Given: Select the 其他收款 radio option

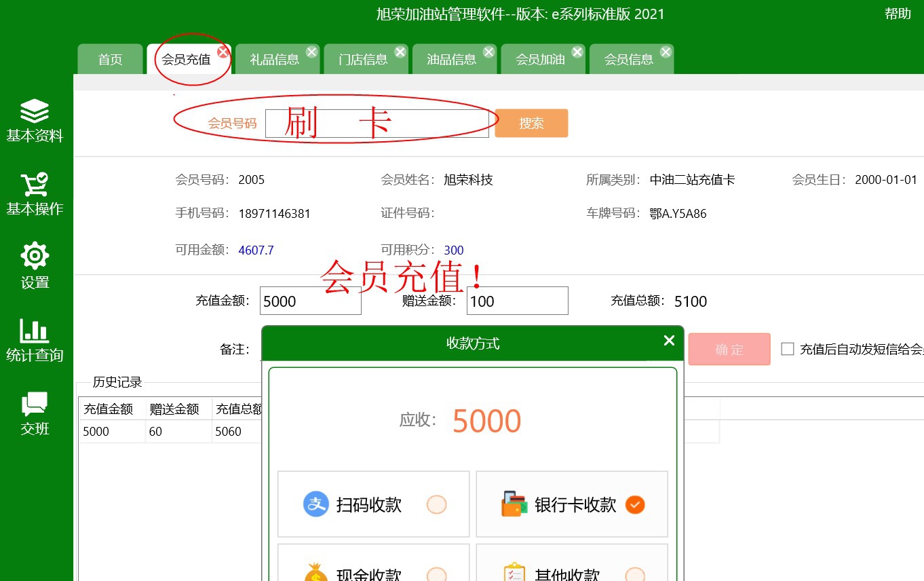Looking at the screenshot, I should pos(635,576).
